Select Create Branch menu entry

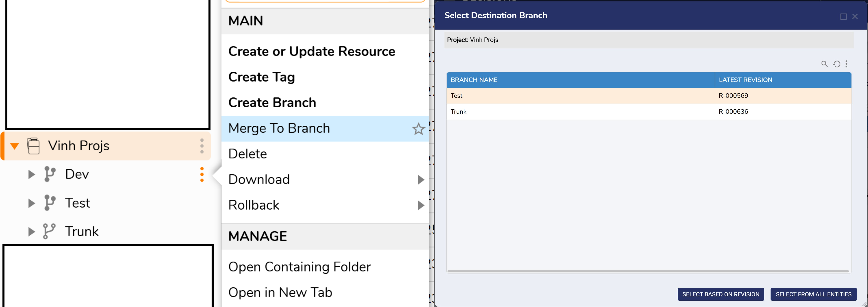(272, 103)
